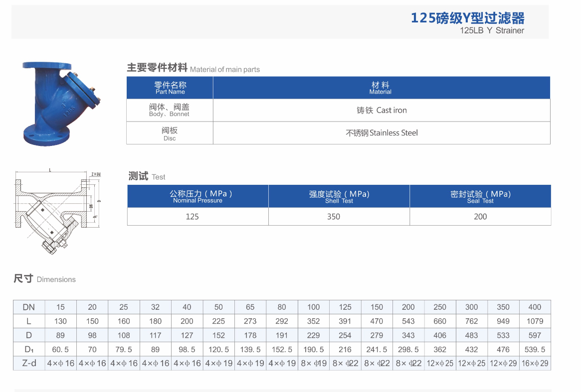Select the "Stainless Steel" material cell

[x=382, y=133]
